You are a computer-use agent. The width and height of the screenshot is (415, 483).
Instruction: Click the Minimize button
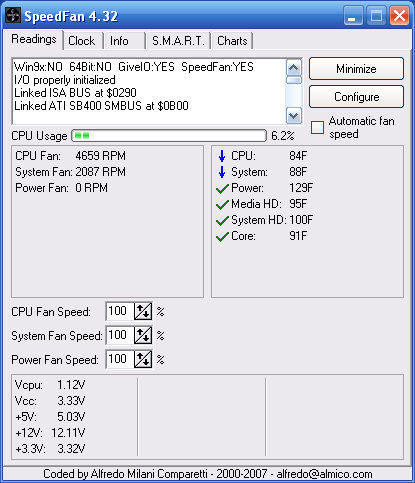point(356,69)
